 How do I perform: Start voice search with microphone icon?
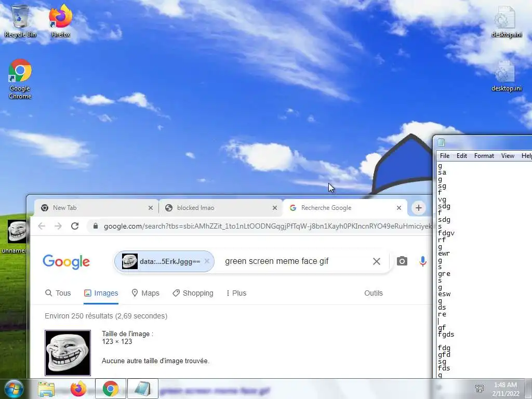point(423,261)
